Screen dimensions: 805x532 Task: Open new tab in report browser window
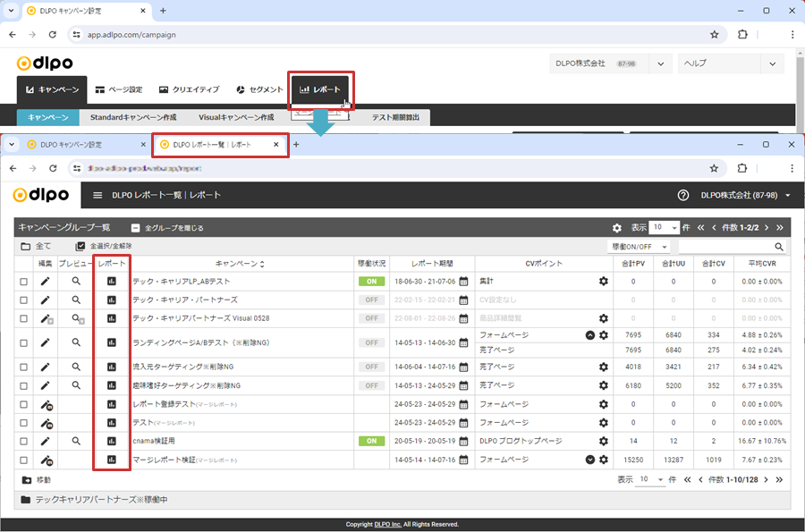click(296, 145)
